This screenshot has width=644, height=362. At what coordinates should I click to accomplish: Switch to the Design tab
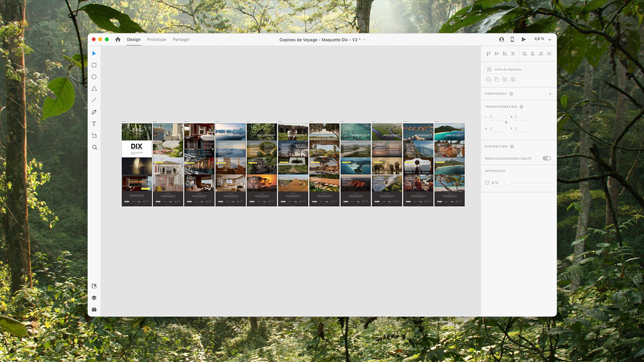coord(134,40)
